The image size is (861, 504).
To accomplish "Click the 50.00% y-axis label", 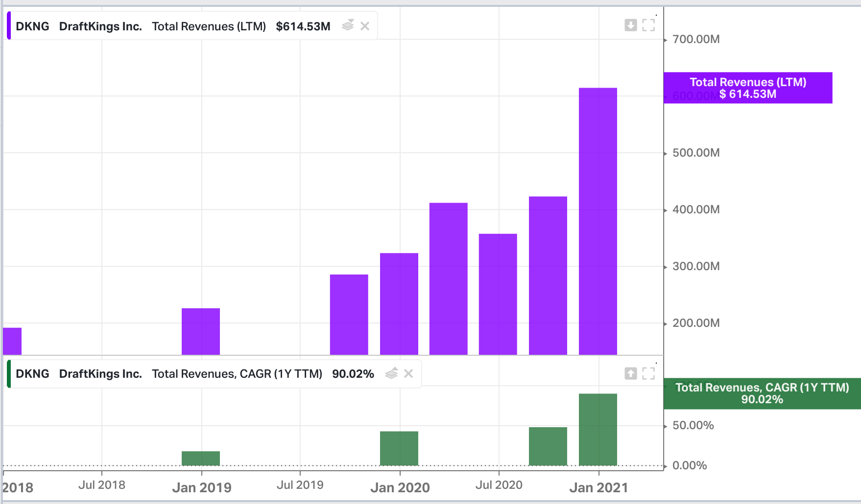I will [x=693, y=425].
